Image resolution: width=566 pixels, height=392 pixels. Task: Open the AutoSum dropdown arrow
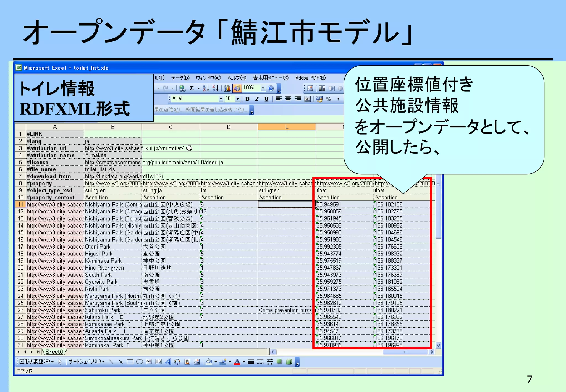[198, 88]
